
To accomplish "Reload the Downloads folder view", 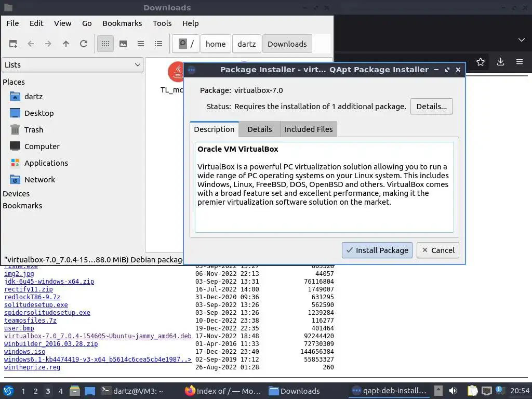I will pos(84,44).
